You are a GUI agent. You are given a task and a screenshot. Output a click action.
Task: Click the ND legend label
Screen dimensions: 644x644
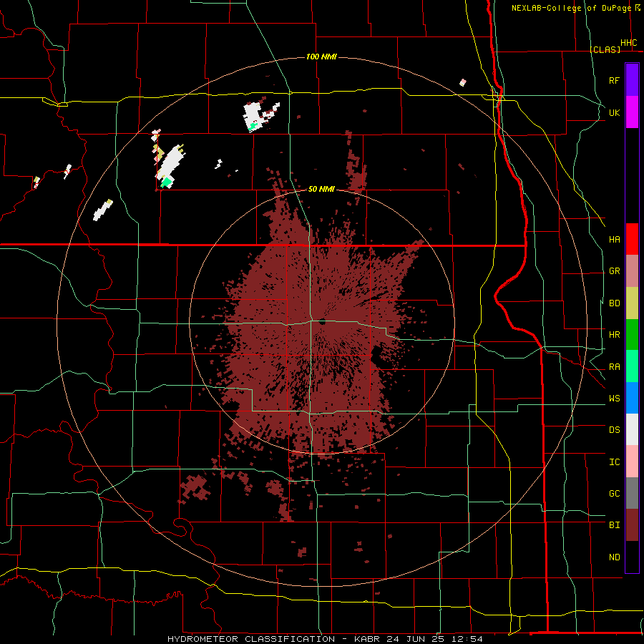click(x=614, y=557)
